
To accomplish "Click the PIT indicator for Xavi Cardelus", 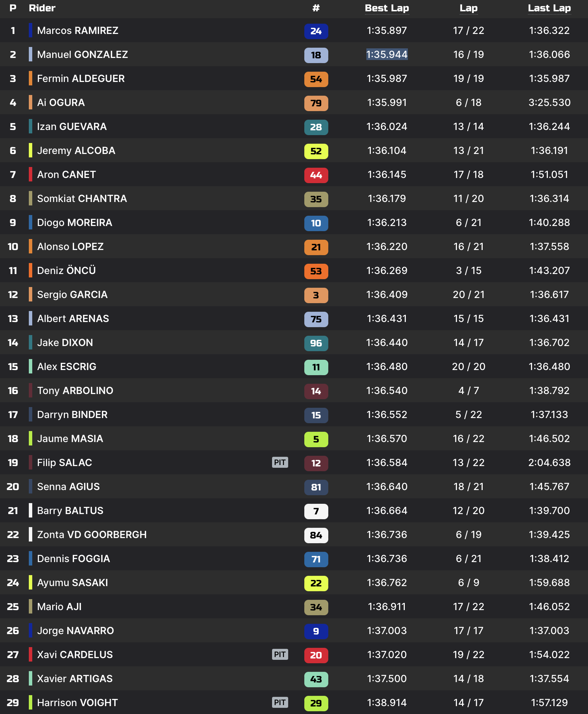I will [x=280, y=654].
